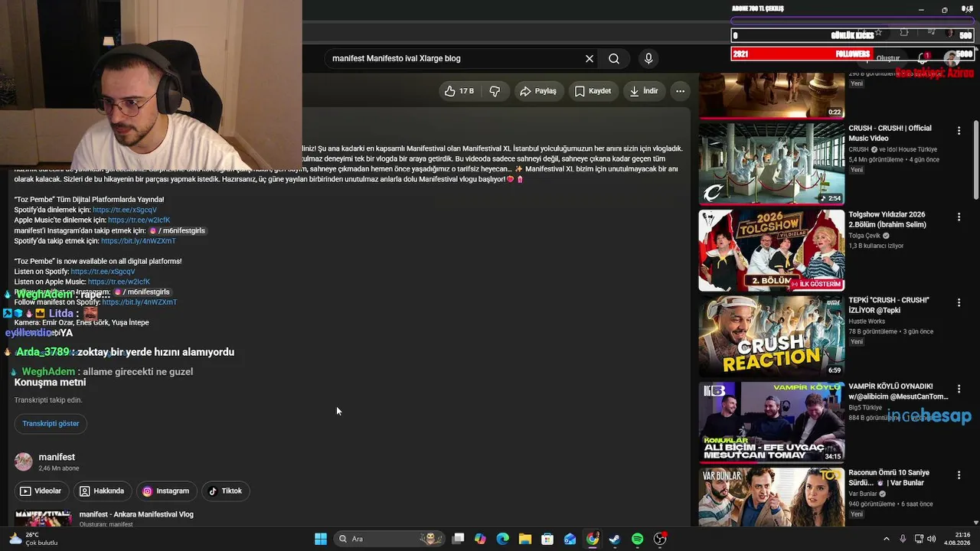Clear the YouTube search query with the X
Screen dimensions: 980x551
point(590,59)
